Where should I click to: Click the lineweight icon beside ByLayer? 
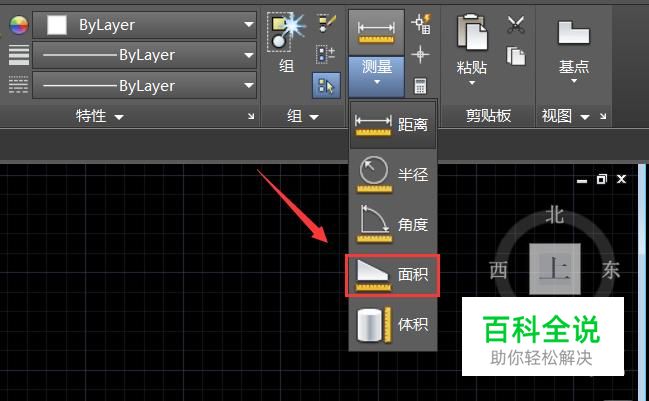click(x=19, y=55)
